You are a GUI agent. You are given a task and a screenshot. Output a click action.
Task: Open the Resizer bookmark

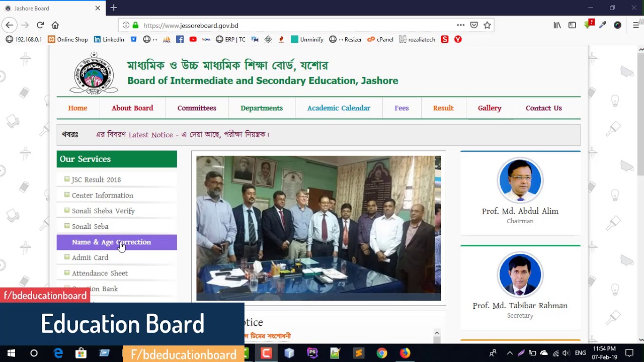click(x=346, y=39)
